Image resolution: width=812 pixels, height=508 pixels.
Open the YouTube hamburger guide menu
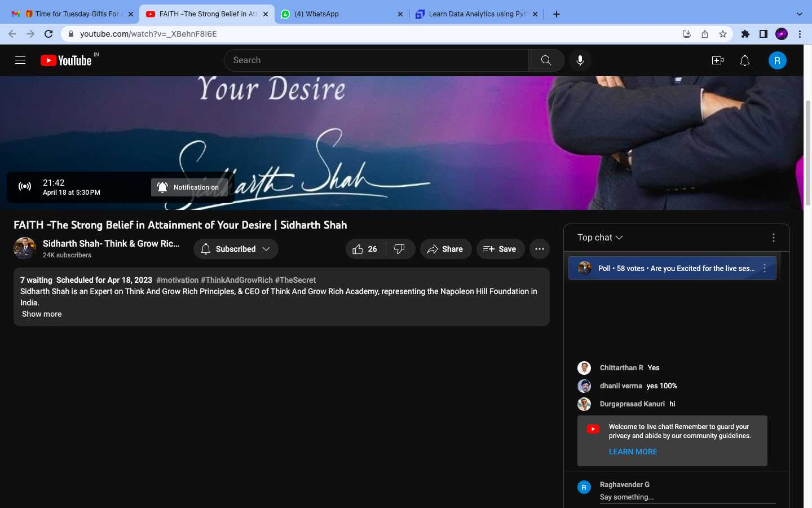(20, 60)
